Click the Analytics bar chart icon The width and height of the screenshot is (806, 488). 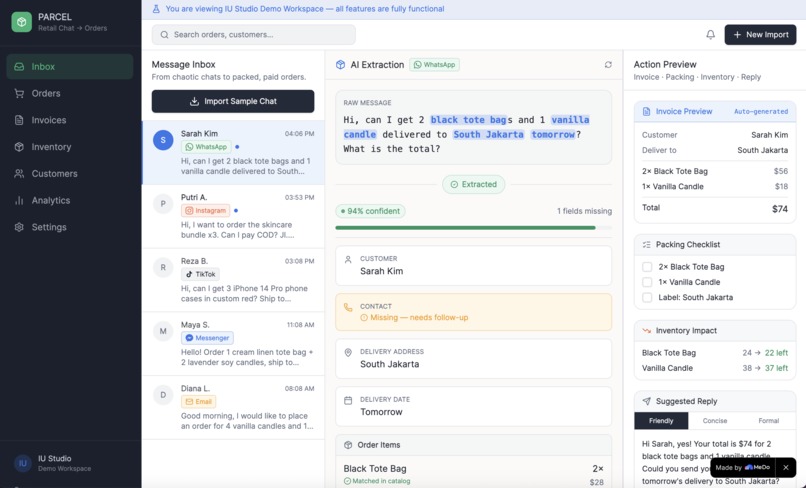(x=19, y=200)
